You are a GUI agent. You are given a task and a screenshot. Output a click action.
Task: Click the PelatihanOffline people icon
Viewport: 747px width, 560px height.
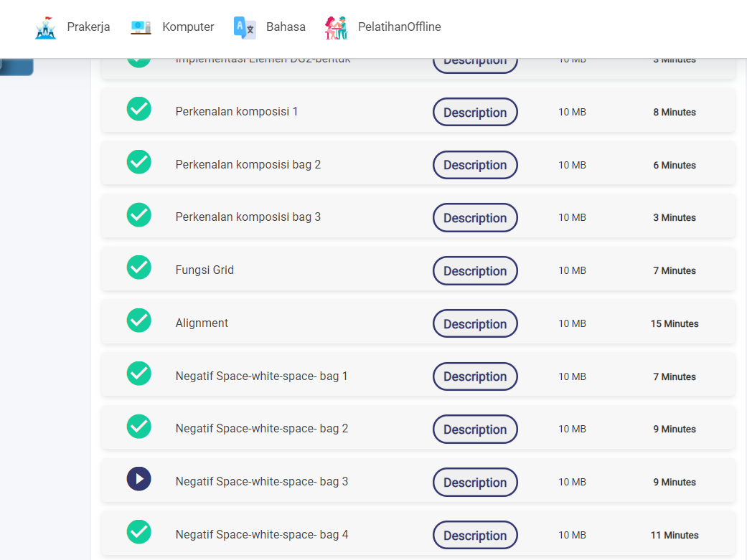point(336,27)
